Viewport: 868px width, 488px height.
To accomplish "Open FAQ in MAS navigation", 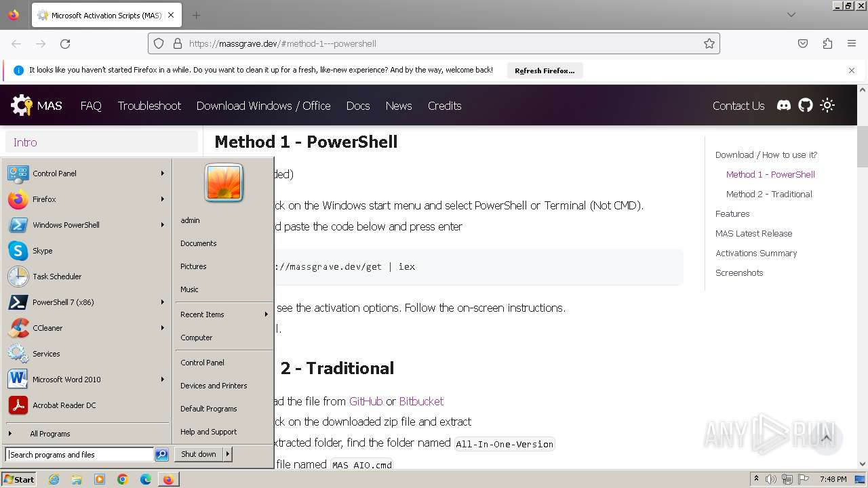I will [x=91, y=106].
